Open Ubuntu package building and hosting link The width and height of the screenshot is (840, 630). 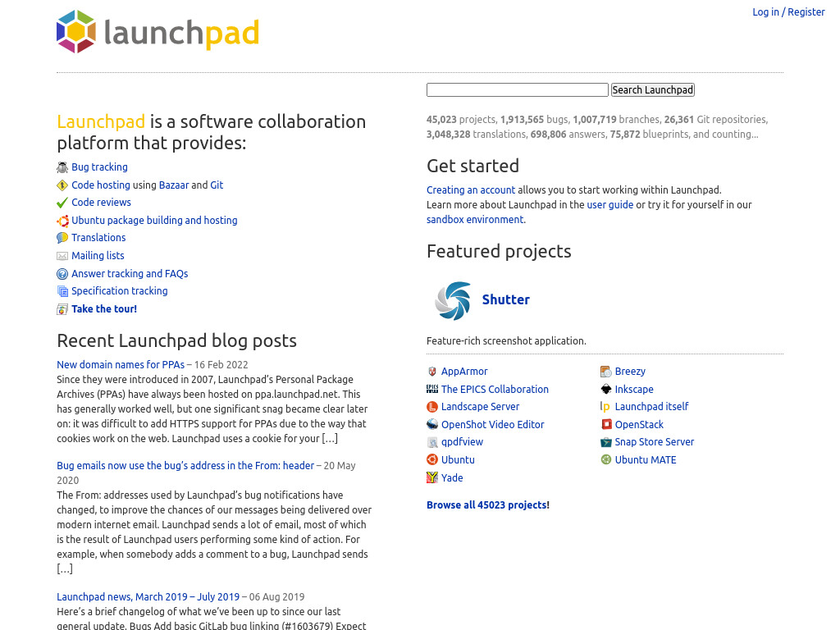[154, 220]
